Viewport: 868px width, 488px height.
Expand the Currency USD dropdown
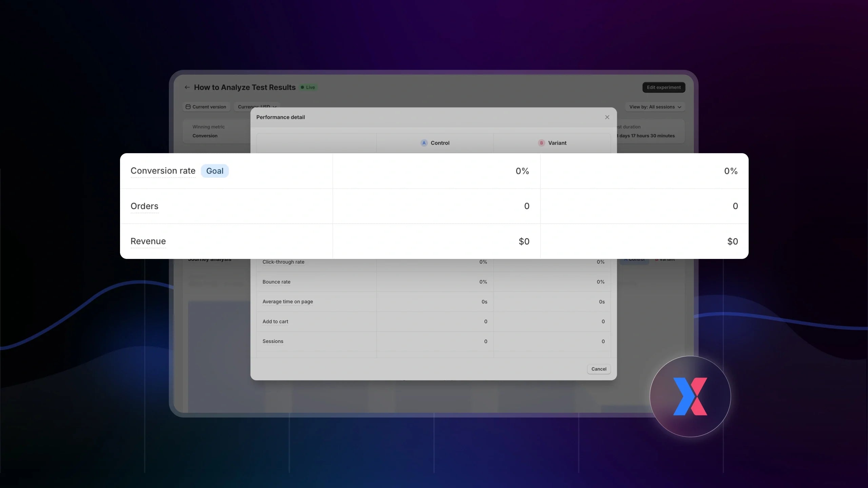point(257,106)
